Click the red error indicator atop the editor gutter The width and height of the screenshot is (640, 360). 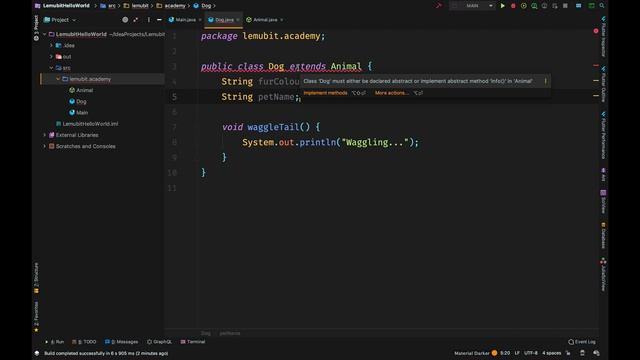(596, 31)
